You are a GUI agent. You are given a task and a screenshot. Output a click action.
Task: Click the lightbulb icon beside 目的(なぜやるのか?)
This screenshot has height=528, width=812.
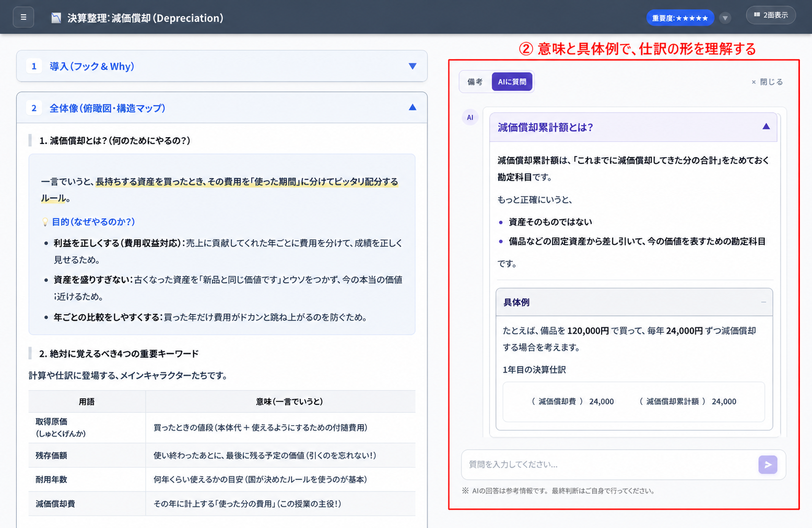click(x=45, y=222)
